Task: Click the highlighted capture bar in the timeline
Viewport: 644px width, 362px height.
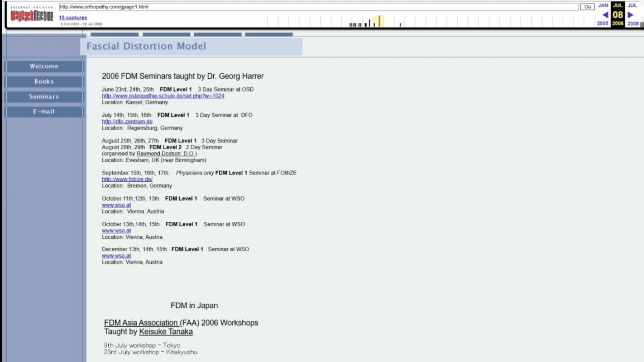Action: point(379,21)
